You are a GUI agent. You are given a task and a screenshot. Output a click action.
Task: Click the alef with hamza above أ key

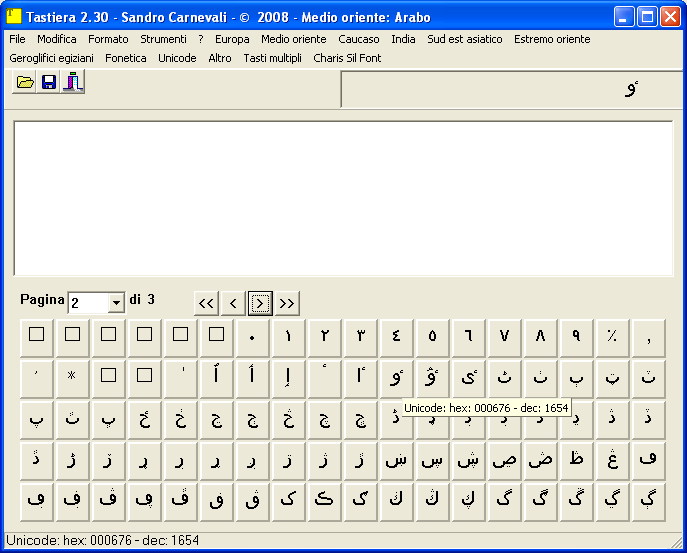[x=252, y=379]
